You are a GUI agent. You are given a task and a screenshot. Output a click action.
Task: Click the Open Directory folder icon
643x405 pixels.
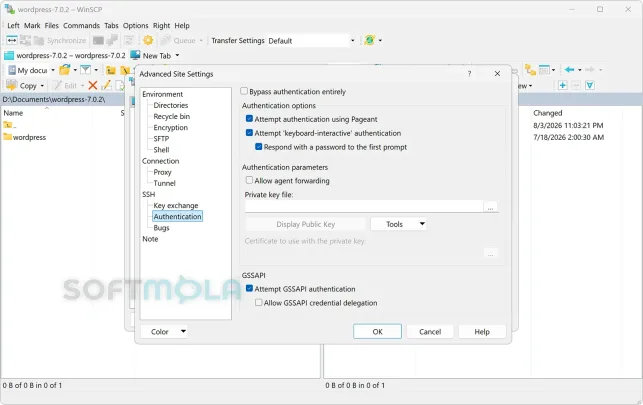pos(64,70)
